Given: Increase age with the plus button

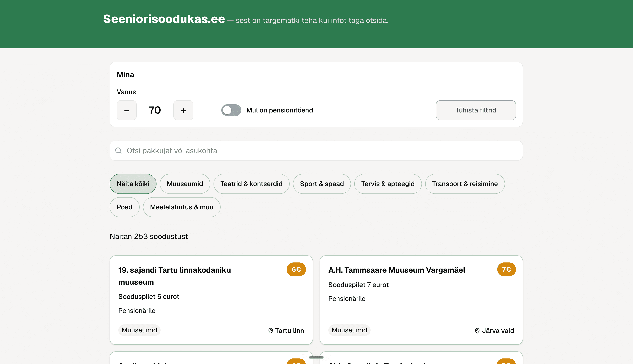Looking at the screenshot, I should point(183,110).
